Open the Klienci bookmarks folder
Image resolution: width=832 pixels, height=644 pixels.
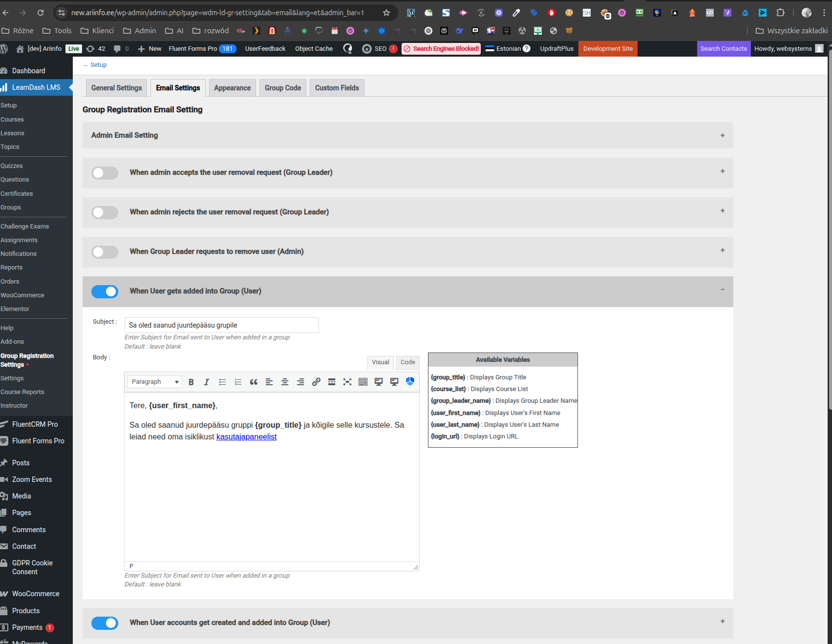[x=97, y=31]
